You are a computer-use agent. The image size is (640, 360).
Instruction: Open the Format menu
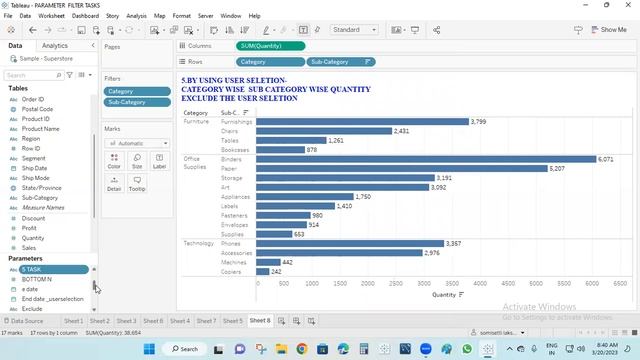coord(182,16)
